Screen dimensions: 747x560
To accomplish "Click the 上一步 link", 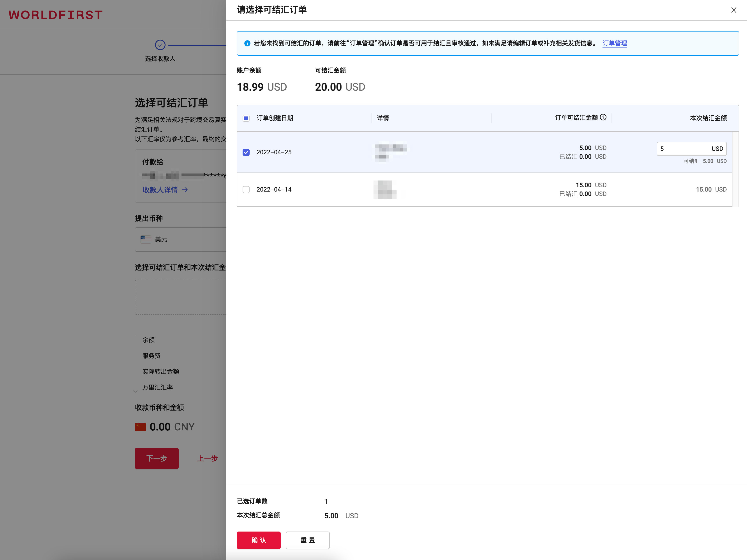I will click(x=207, y=458).
